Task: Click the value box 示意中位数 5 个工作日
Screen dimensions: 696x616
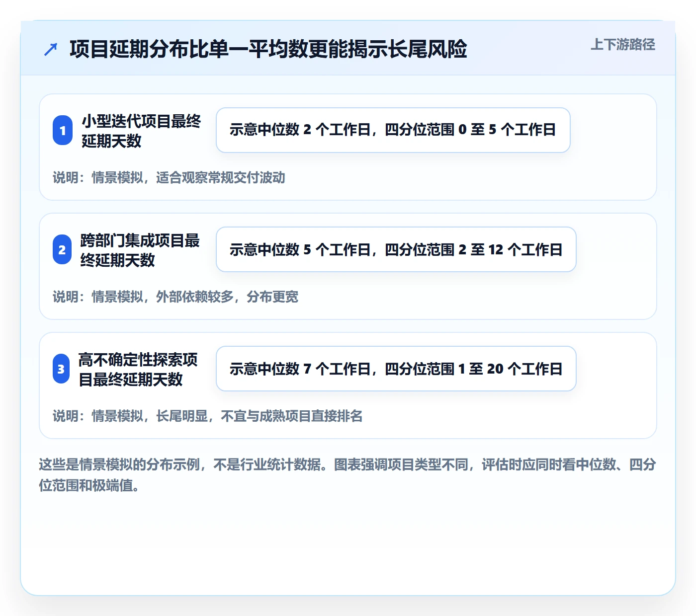Action: coord(396,249)
